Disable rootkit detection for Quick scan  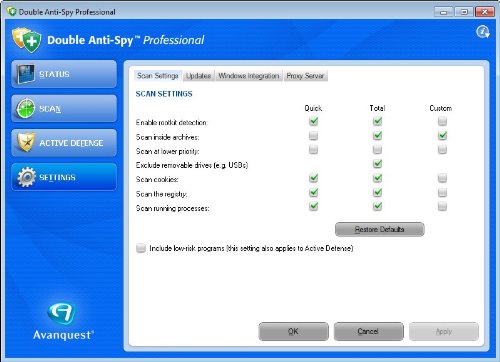(x=313, y=121)
